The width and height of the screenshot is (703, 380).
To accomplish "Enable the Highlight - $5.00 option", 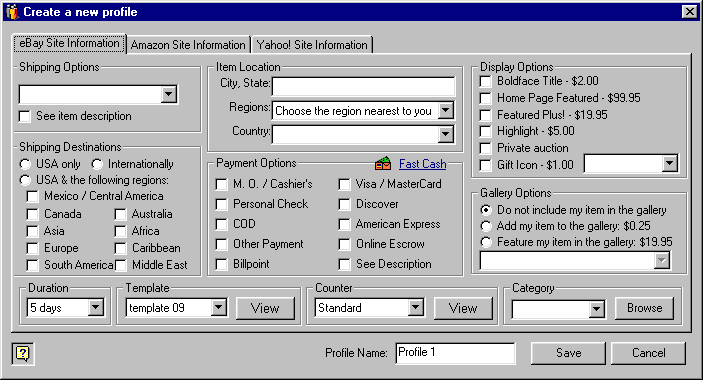I will pos(485,131).
